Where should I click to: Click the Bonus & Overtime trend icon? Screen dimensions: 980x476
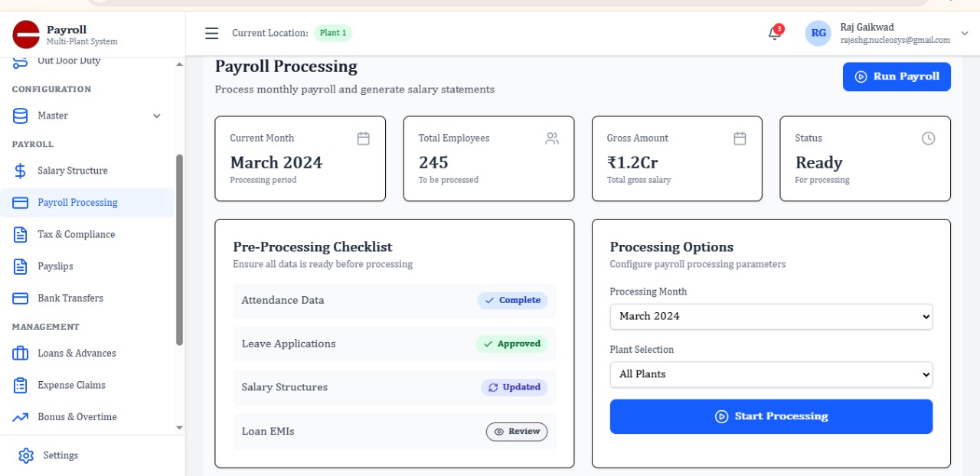(x=21, y=417)
